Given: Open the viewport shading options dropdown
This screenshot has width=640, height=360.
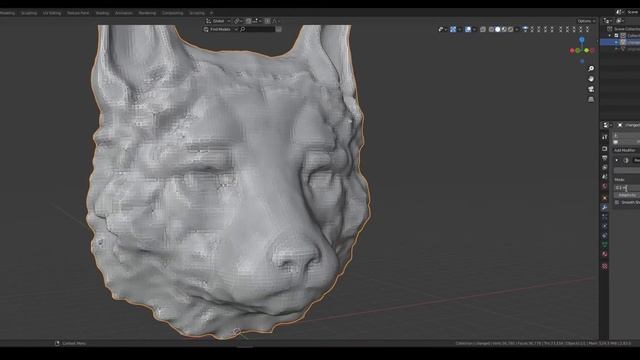Looking at the screenshot, I should coord(517,29).
